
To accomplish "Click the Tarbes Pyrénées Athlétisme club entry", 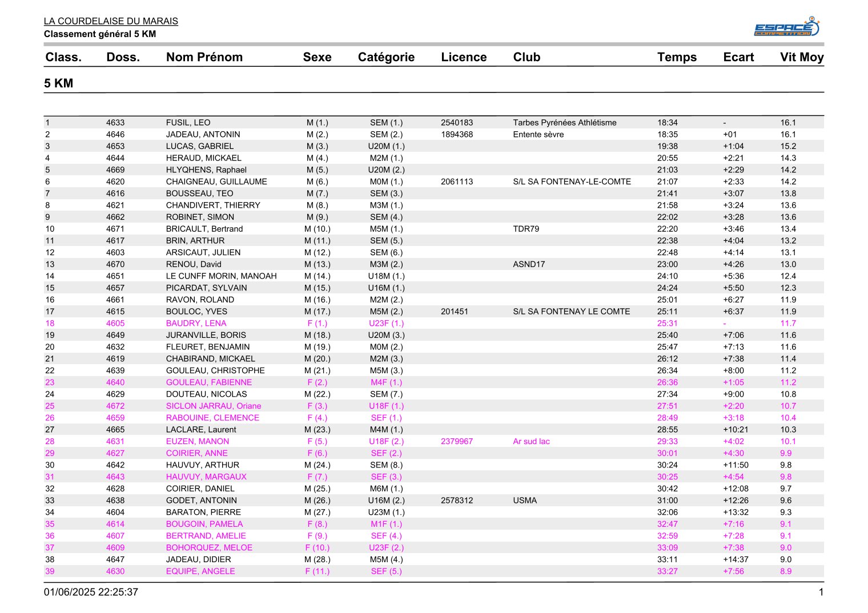I will (565, 123).
